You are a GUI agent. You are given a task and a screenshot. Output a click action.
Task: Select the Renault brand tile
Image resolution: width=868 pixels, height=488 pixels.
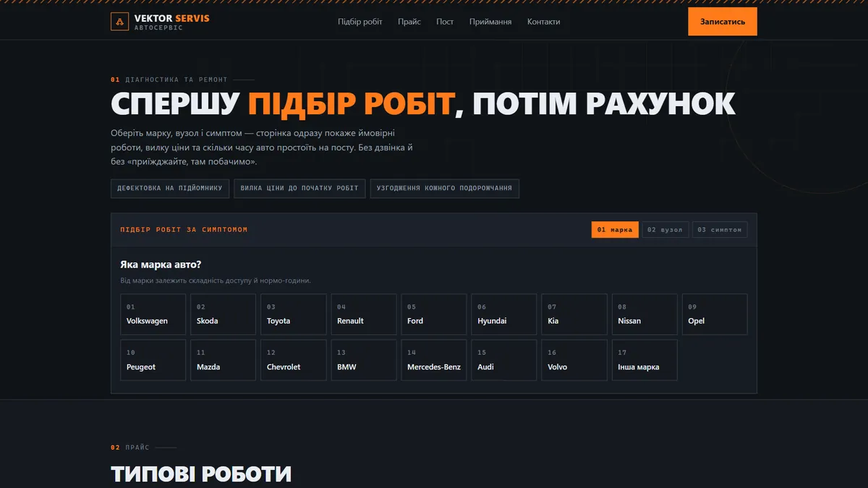[364, 314]
